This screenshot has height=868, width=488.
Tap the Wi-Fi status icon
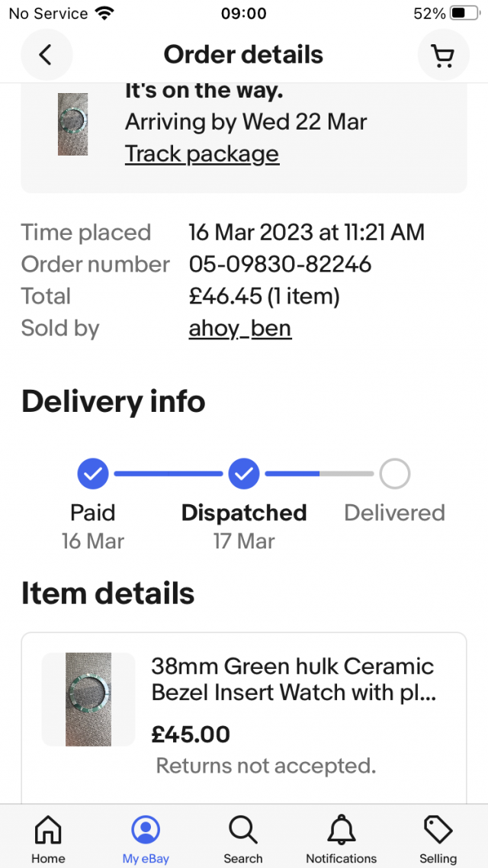103,13
